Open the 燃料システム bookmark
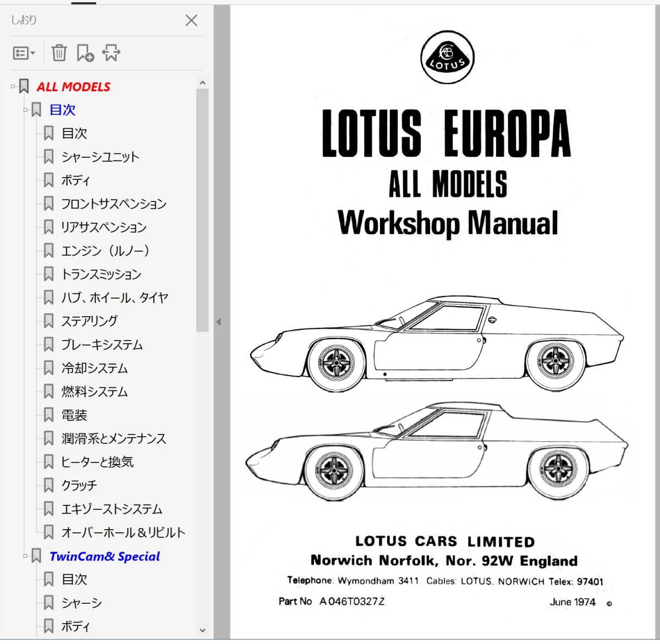This screenshot has height=644, width=660. (x=95, y=392)
